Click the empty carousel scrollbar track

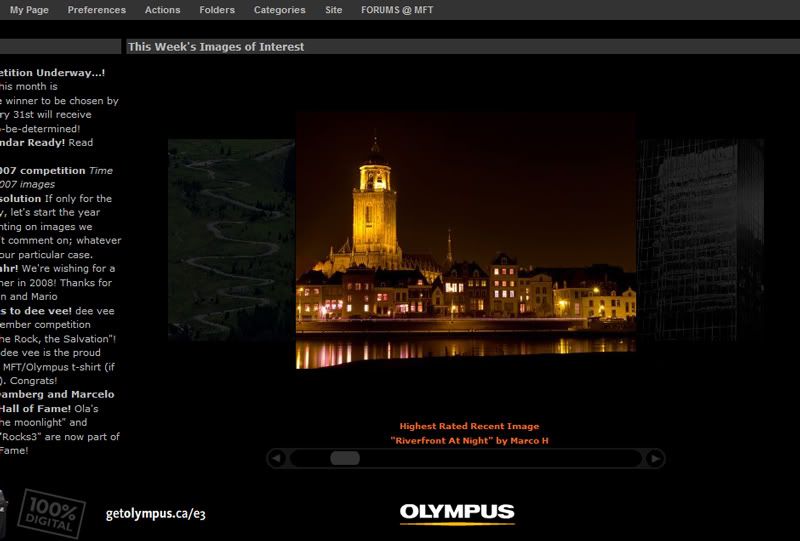[x=500, y=458]
